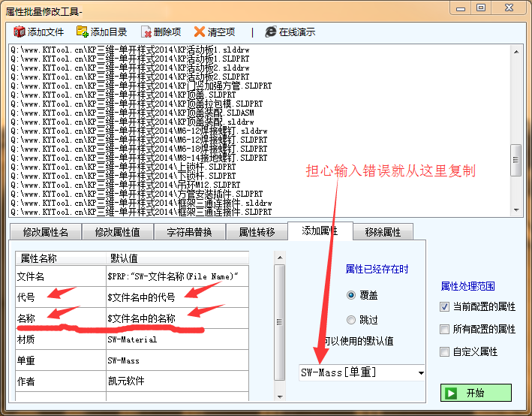Image resolution: width=532 pixels, height=416 pixels.
Task: Click the 删除项 document icon
Action: point(146,32)
